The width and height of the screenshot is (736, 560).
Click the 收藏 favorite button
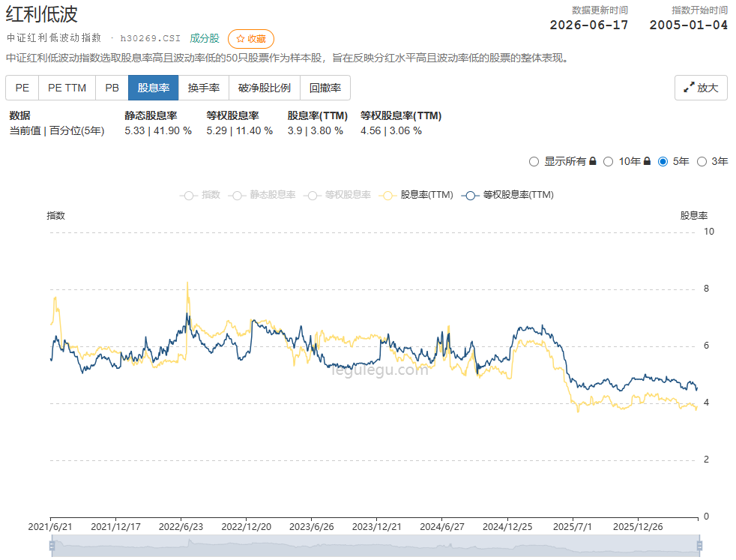[x=251, y=39]
